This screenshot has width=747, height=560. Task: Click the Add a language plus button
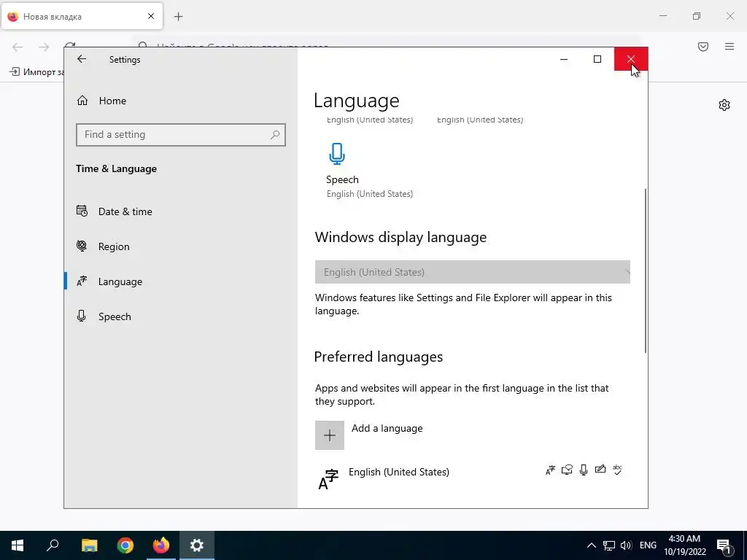click(x=329, y=435)
